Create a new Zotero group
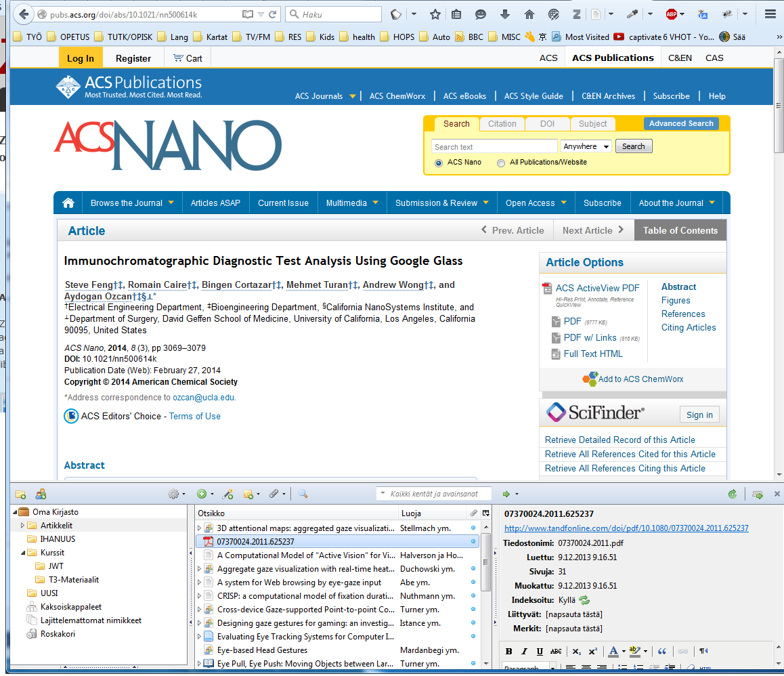The width and height of the screenshot is (784, 676). [x=41, y=494]
